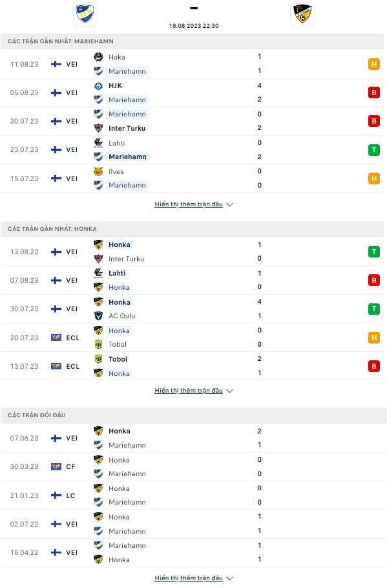Click the Finland flag next to 11.08.23
The height and width of the screenshot is (588, 387).
pyautogui.click(x=55, y=64)
